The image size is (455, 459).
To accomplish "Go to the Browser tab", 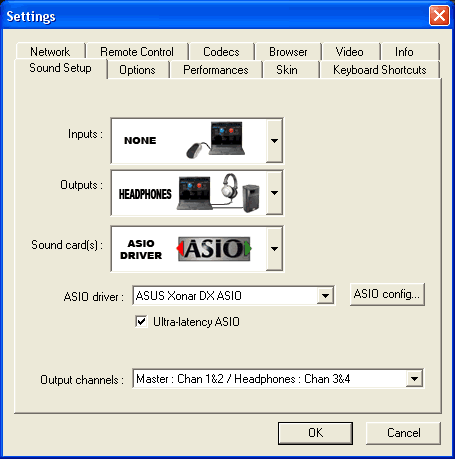I will pyautogui.click(x=288, y=52).
